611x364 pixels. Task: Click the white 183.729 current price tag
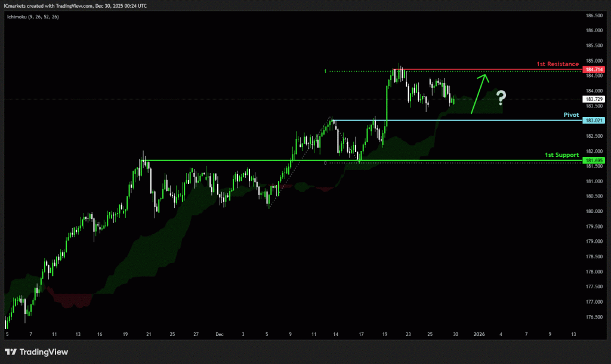[593, 98]
